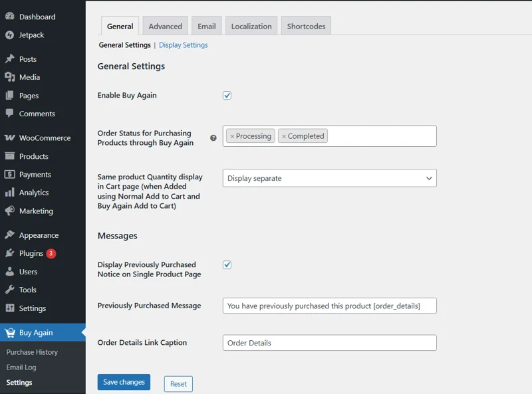Uncheck the Enable Buy Again checkbox
The image size is (532, 394).
point(227,95)
